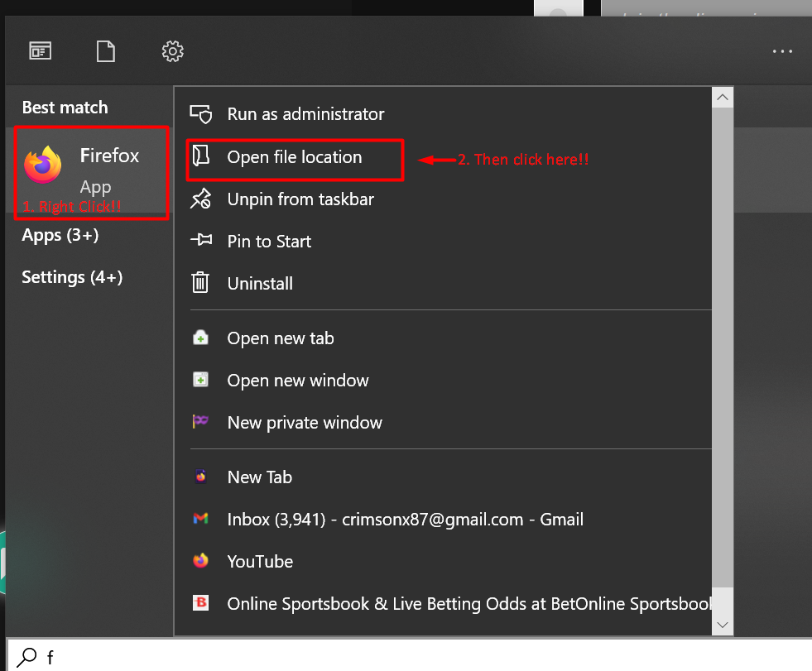This screenshot has height=671, width=812.
Task: Click the Firefox app icon in Best match
Action: click(x=43, y=165)
